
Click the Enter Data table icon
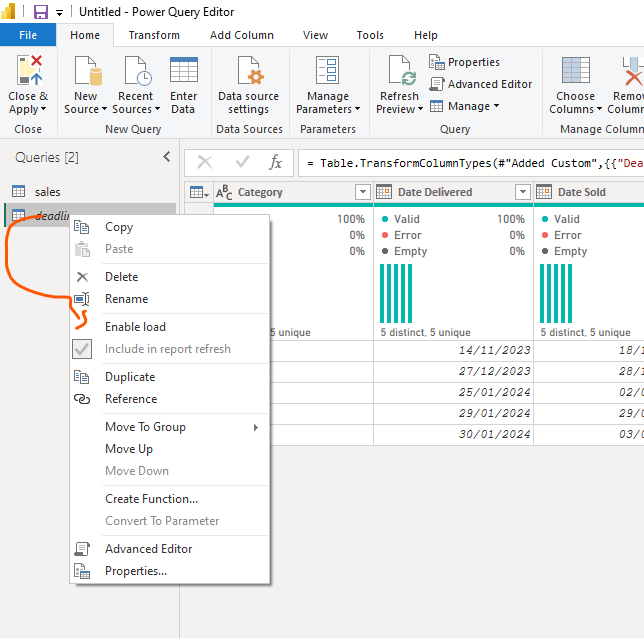[x=184, y=70]
